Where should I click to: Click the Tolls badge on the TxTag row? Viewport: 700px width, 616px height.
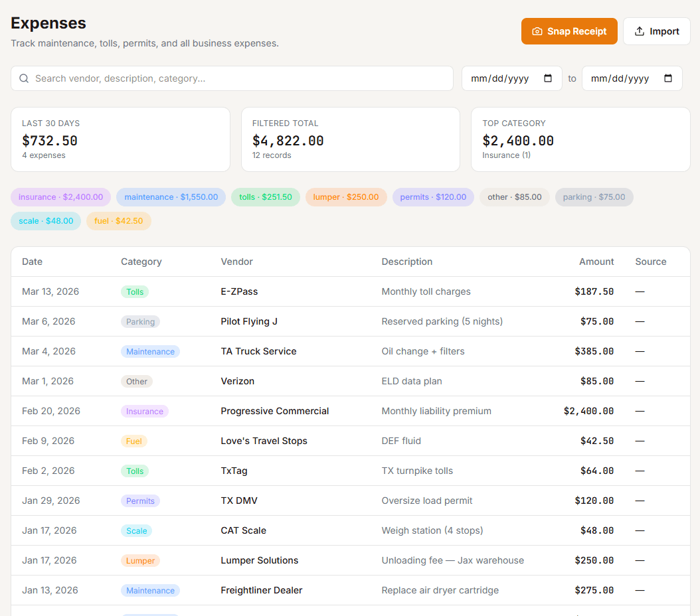point(135,470)
